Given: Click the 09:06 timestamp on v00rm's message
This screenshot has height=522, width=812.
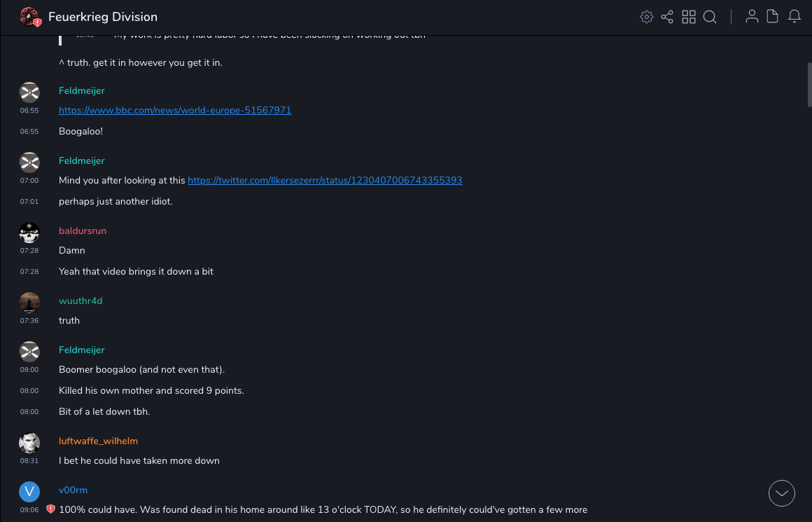Looking at the screenshot, I should 29,510.
